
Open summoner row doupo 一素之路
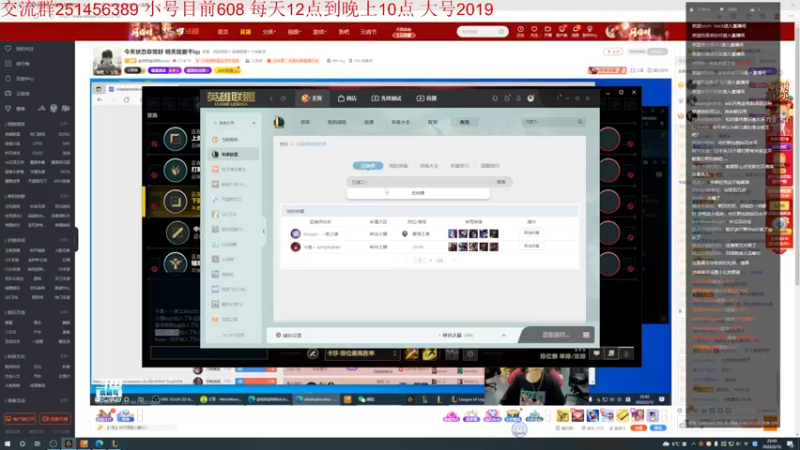(x=430, y=234)
